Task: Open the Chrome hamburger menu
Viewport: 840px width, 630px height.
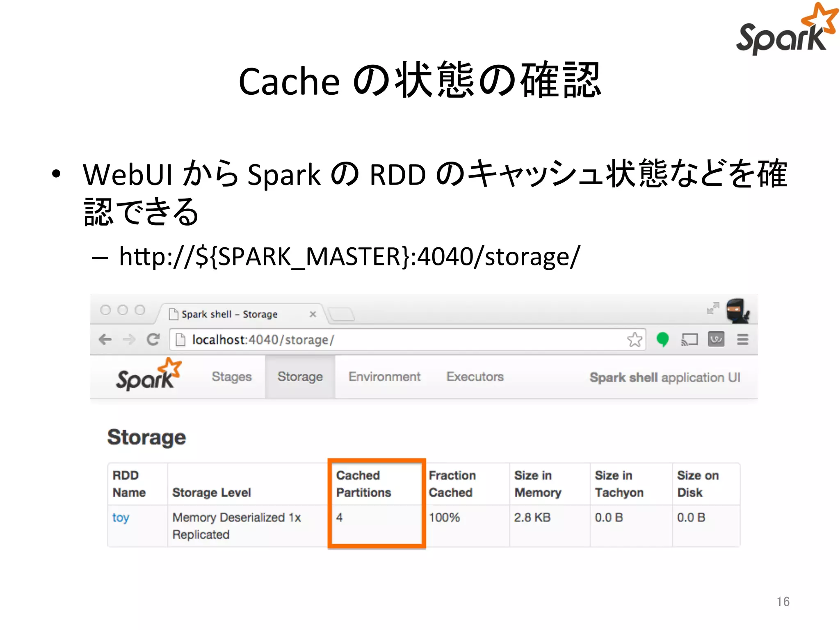Action: 742,340
